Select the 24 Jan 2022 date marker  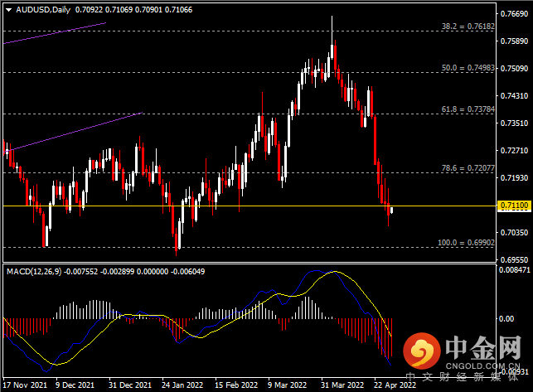point(182,385)
